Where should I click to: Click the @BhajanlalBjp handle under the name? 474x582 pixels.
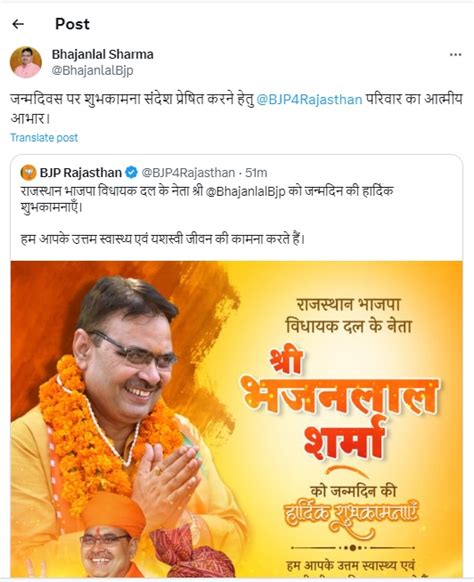[x=92, y=71]
